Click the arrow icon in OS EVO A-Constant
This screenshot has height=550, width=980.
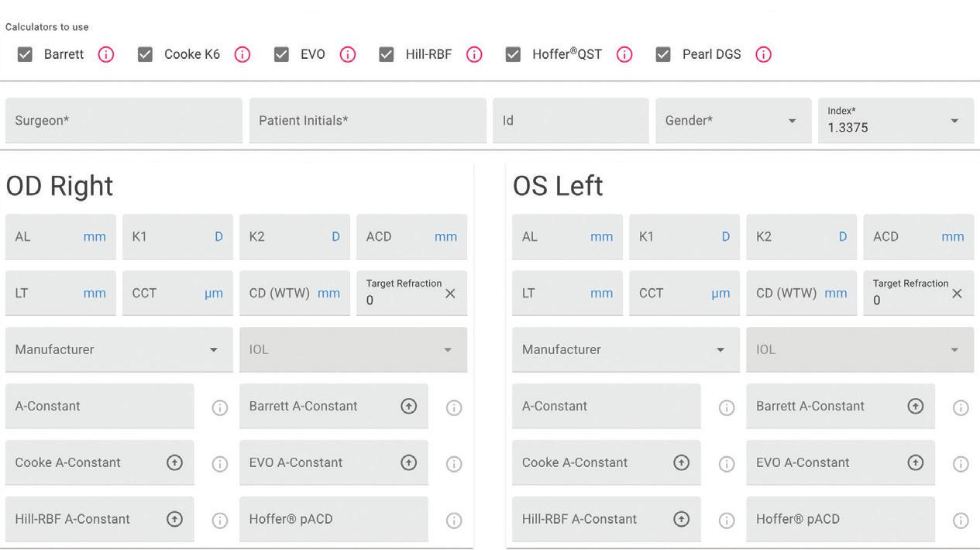(x=915, y=462)
